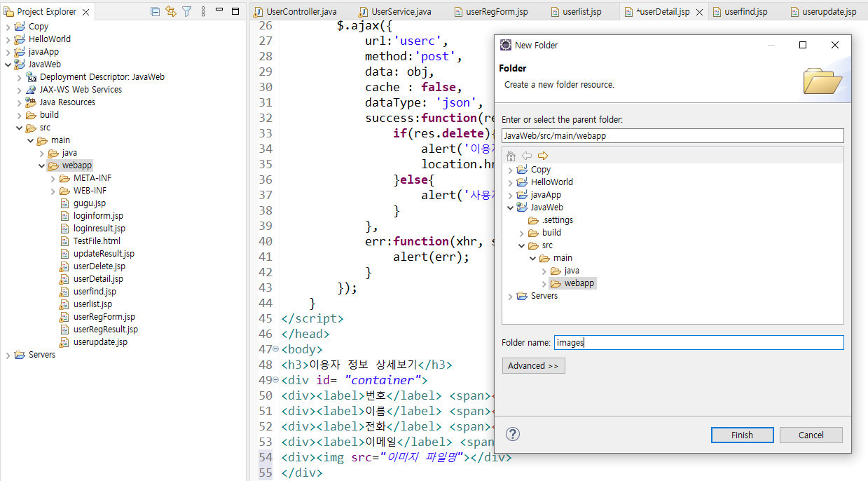Select gugu.jsp file icon in Project Explorer
868x481 pixels.
pyautogui.click(x=65, y=203)
